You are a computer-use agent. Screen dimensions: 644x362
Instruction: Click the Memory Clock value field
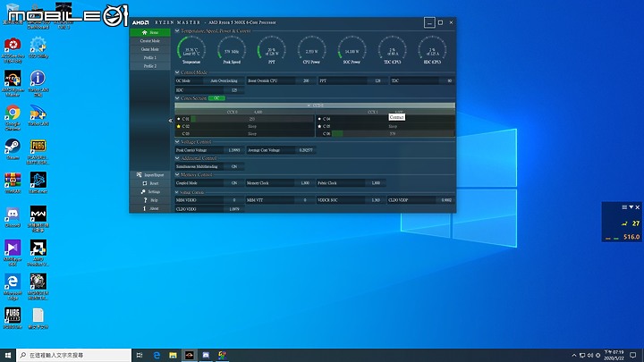click(x=305, y=183)
